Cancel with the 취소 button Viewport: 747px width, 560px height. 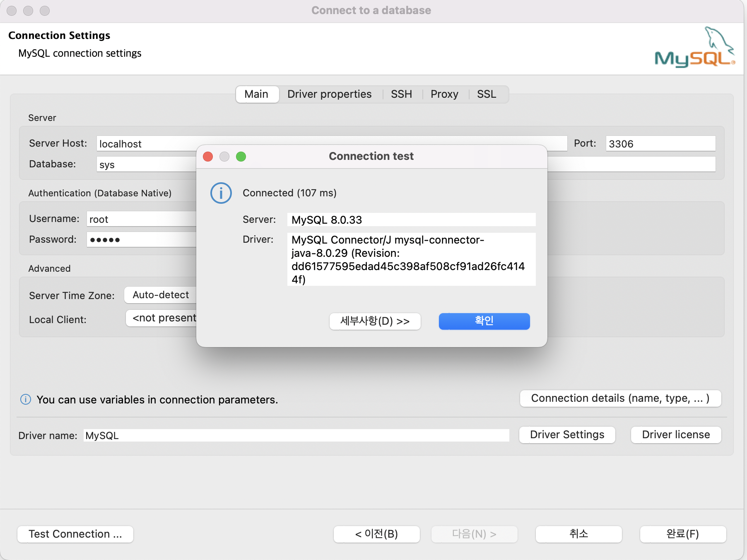[579, 534]
